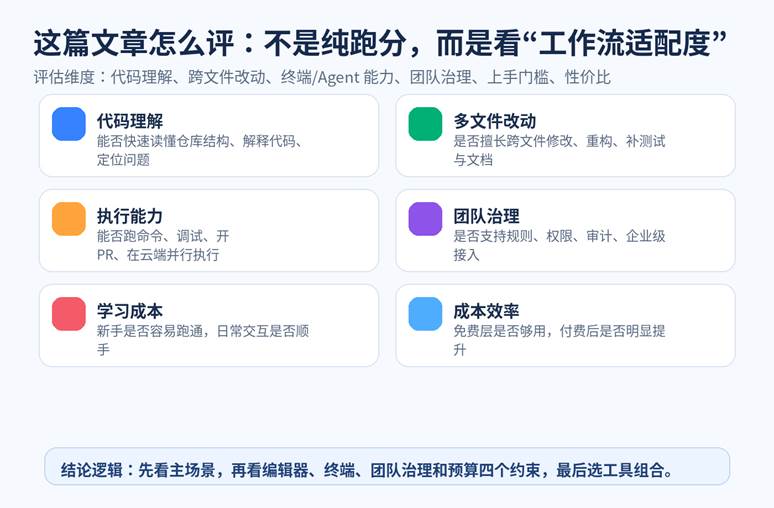Select the purple 团队治理 square icon
Image resolution: width=774 pixels, height=508 pixels.
click(x=425, y=219)
